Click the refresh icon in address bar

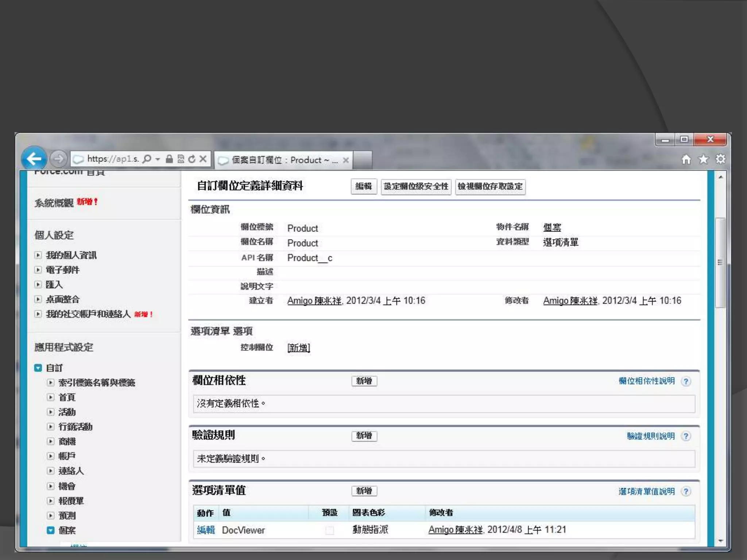point(192,159)
